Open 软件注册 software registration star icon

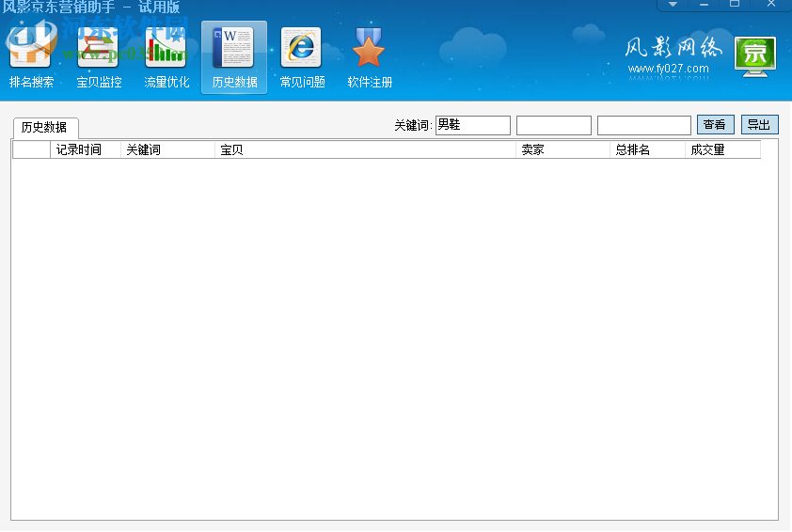(x=370, y=57)
